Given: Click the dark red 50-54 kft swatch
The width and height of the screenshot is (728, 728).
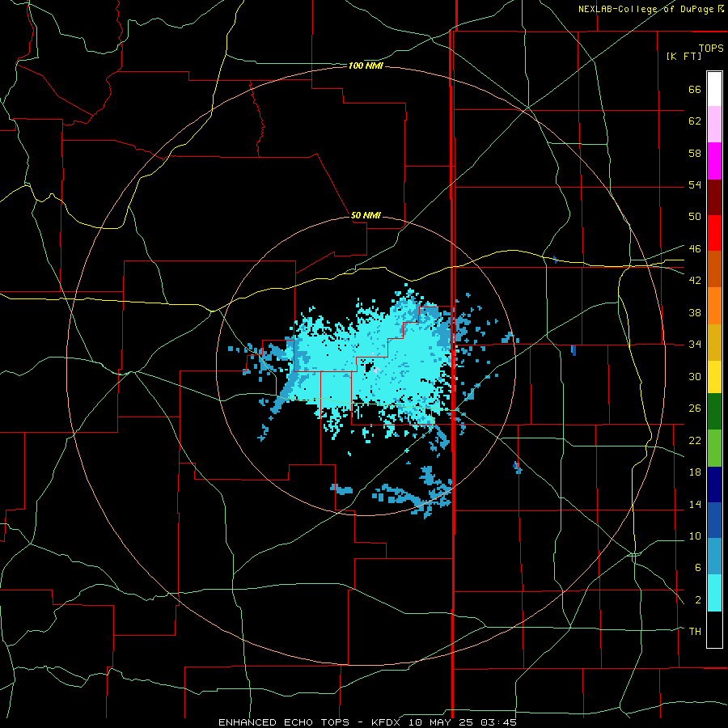Looking at the screenshot, I should pyautogui.click(x=714, y=197).
